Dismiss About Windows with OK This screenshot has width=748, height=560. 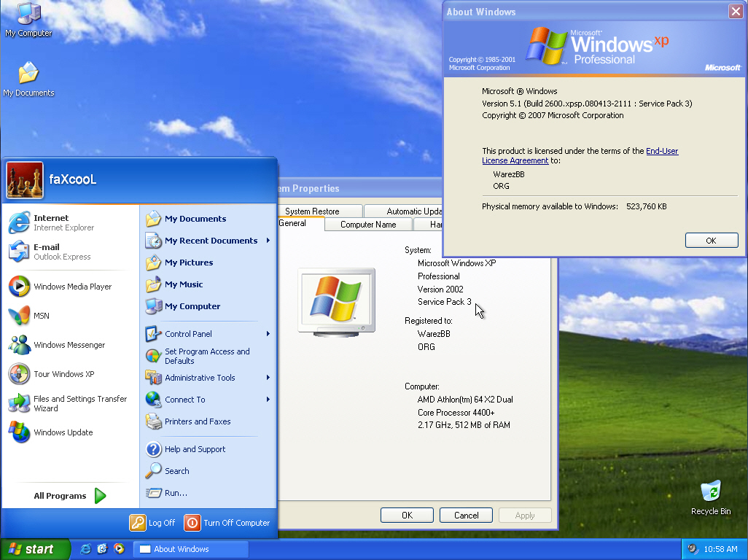coord(711,240)
